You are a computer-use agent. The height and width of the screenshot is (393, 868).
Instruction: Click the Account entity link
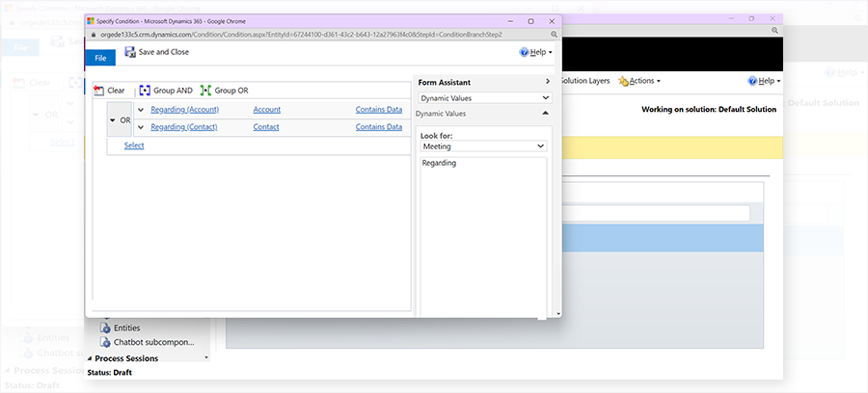[x=267, y=110]
